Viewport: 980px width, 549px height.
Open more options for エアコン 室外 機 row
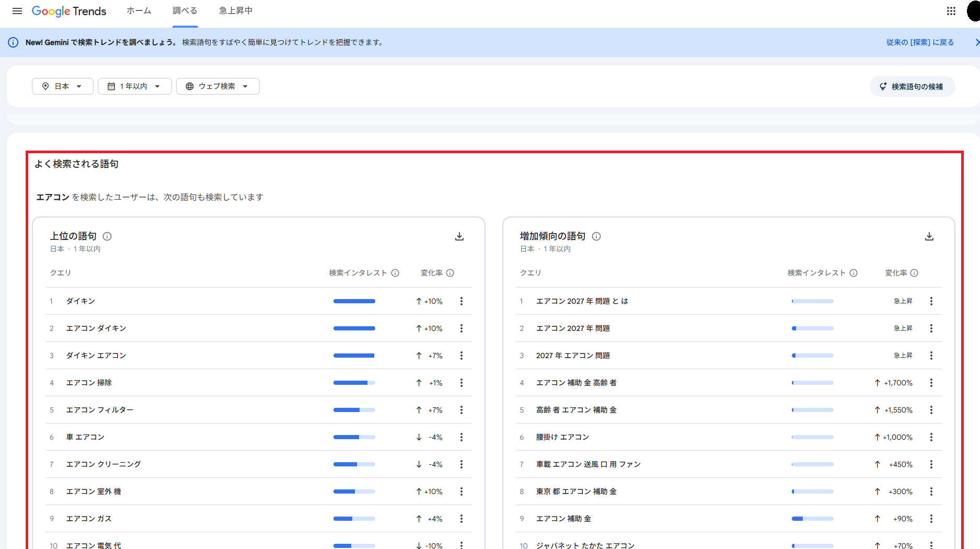pyautogui.click(x=462, y=491)
